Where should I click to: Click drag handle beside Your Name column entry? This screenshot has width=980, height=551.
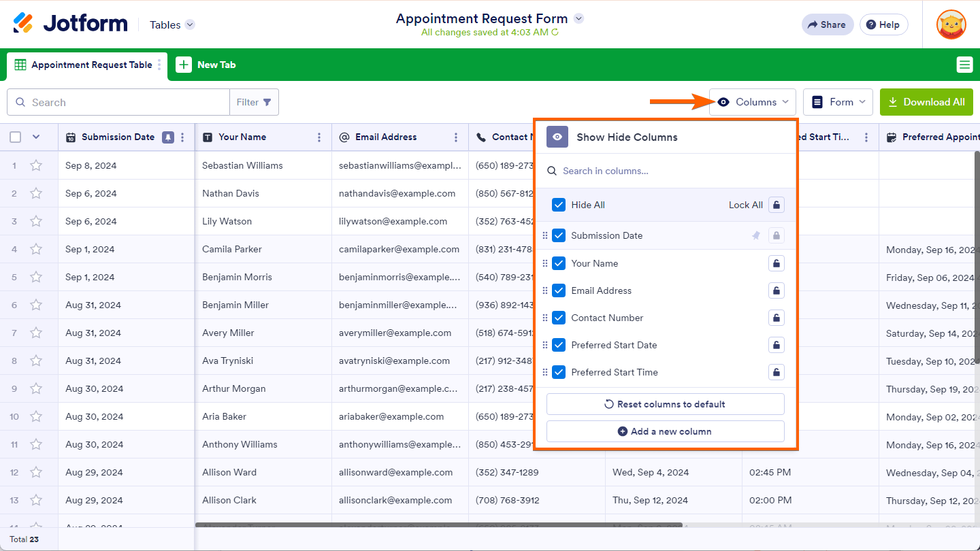[x=544, y=263]
